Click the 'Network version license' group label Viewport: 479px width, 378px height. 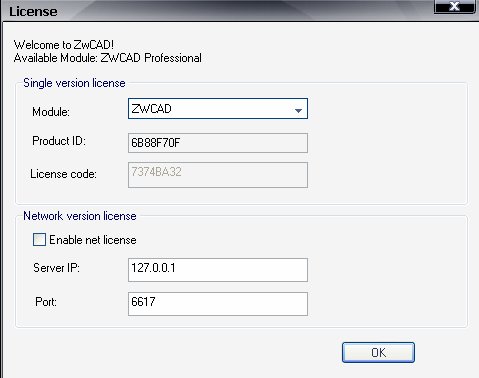pos(80,216)
